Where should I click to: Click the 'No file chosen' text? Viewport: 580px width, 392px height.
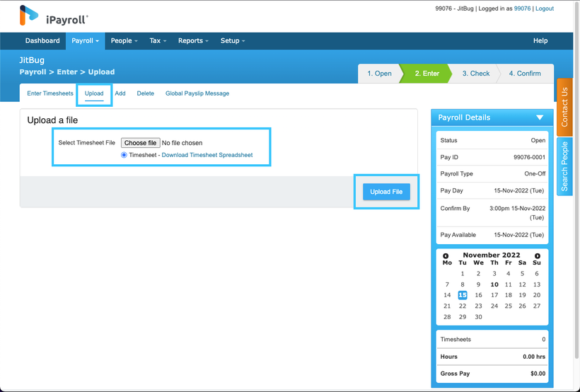point(182,143)
